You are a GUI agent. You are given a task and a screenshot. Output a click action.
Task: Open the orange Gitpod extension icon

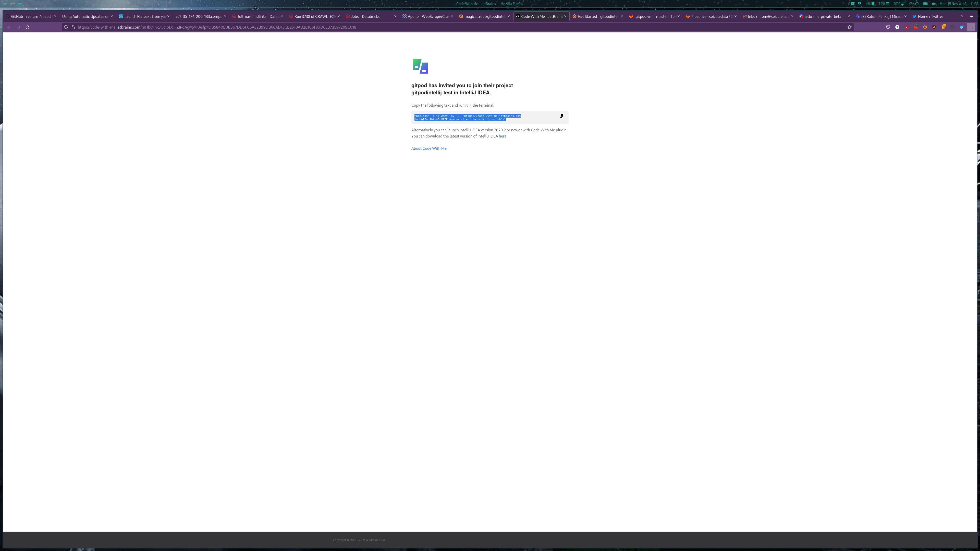[x=925, y=27]
